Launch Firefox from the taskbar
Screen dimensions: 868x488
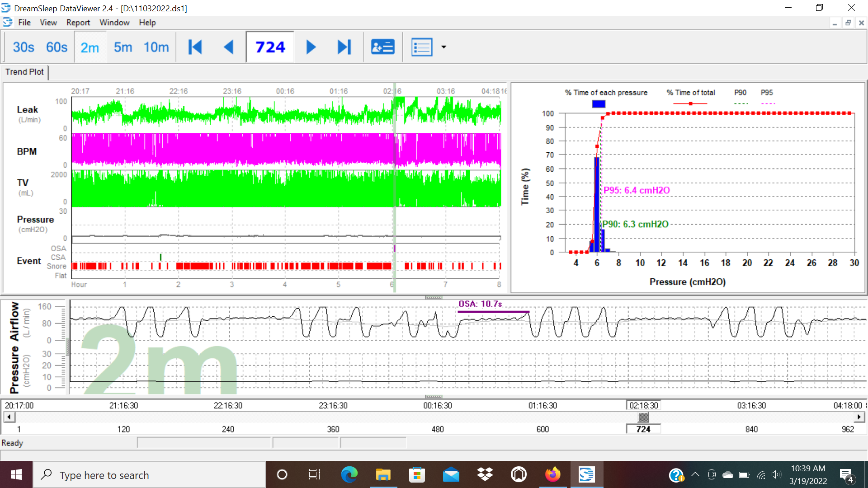552,474
